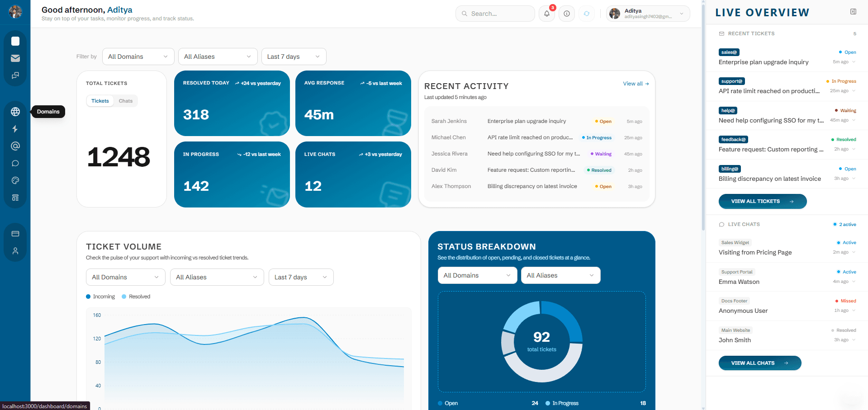Open the lightning quick-actions icon
The width and height of the screenshot is (868, 410).
pyautogui.click(x=15, y=129)
